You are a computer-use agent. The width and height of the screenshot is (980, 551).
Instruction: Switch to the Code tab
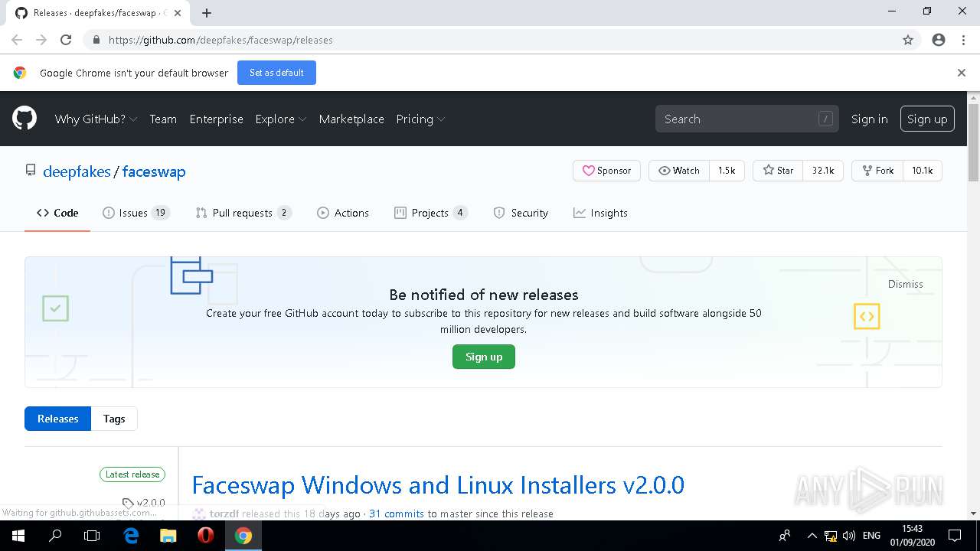click(x=57, y=213)
